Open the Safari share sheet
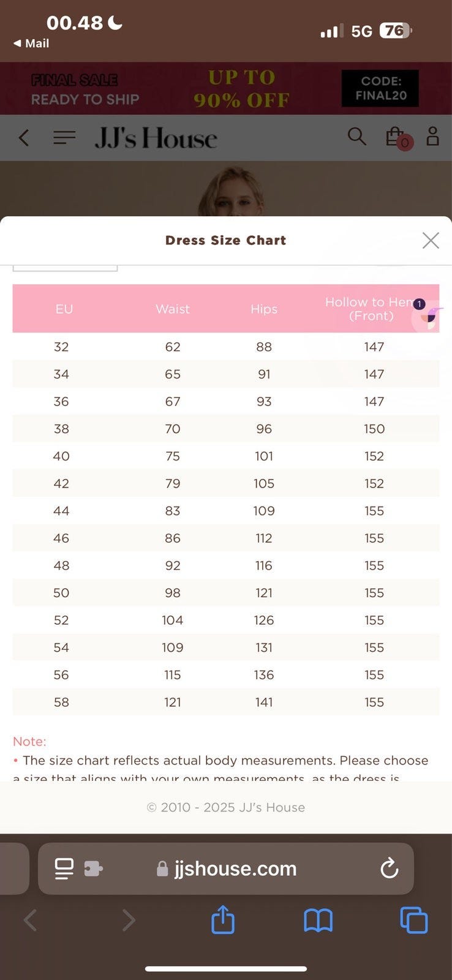452x980 pixels. pos(223,919)
